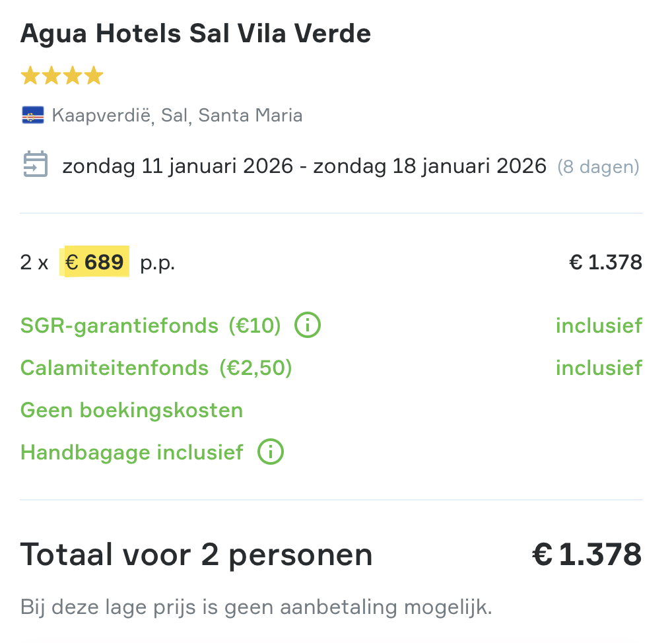Click the highlighted € 689 price

(x=95, y=262)
